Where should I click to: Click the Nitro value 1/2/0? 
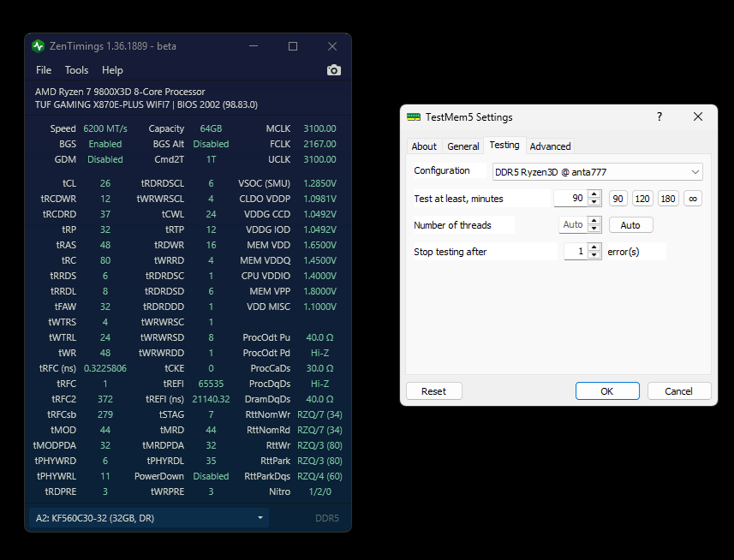coord(320,491)
